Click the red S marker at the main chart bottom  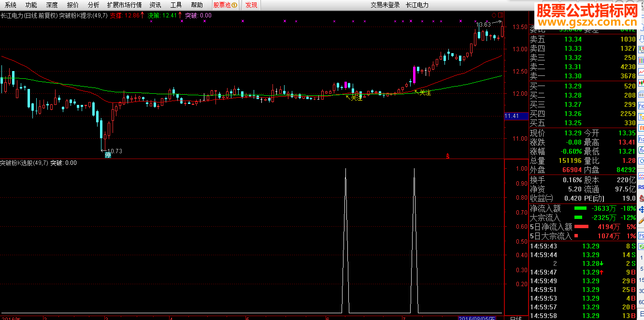448,156
